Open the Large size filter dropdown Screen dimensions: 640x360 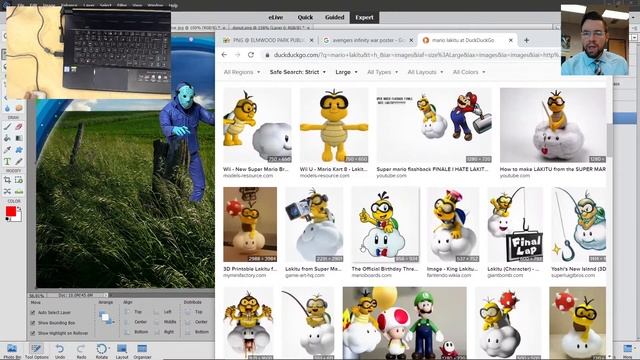346,72
